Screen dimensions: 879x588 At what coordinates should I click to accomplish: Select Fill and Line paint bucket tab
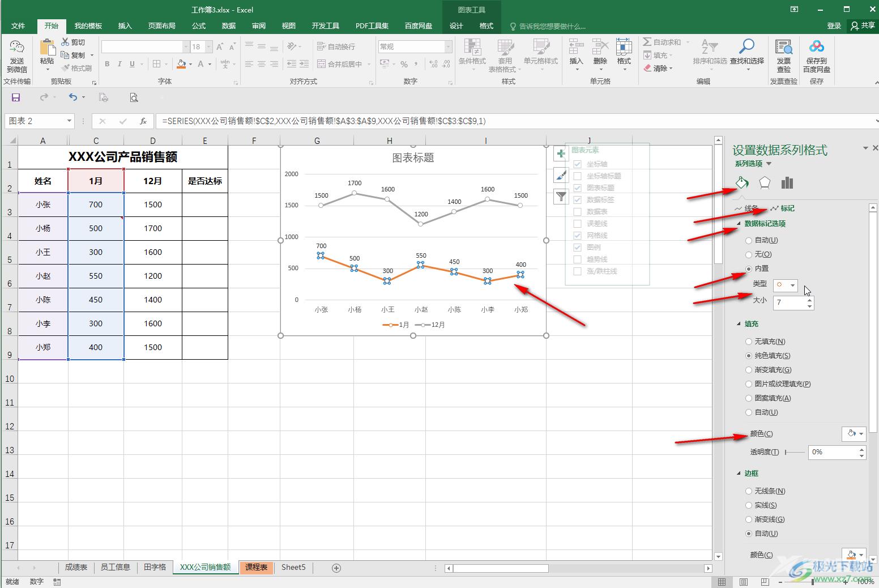tap(742, 182)
